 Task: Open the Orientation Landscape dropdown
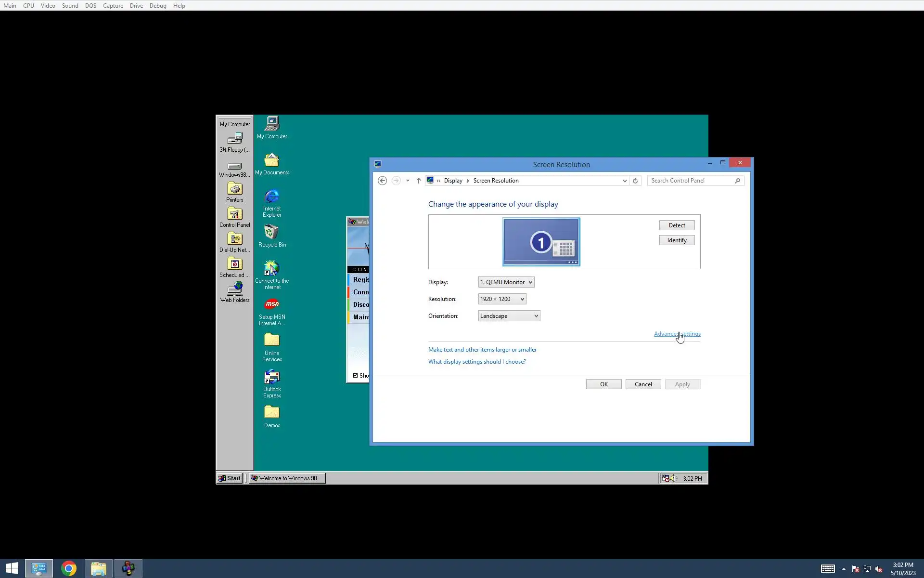click(x=509, y=316)
